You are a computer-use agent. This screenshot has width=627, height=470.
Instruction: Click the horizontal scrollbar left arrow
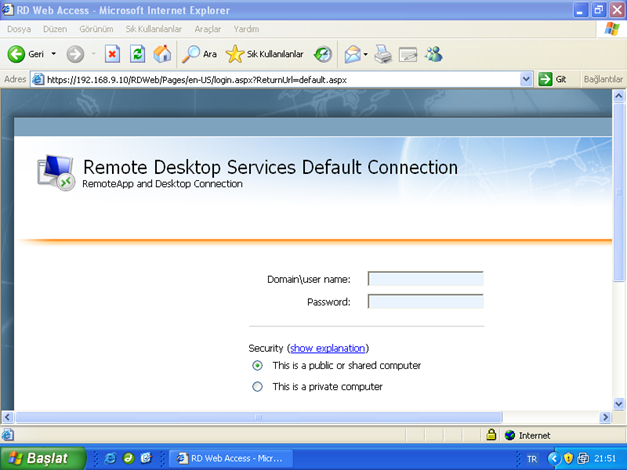(8, 417)
